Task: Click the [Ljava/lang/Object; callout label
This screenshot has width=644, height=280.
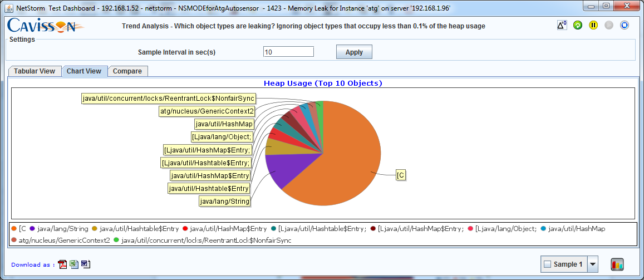Action: [x=222, y=137]
